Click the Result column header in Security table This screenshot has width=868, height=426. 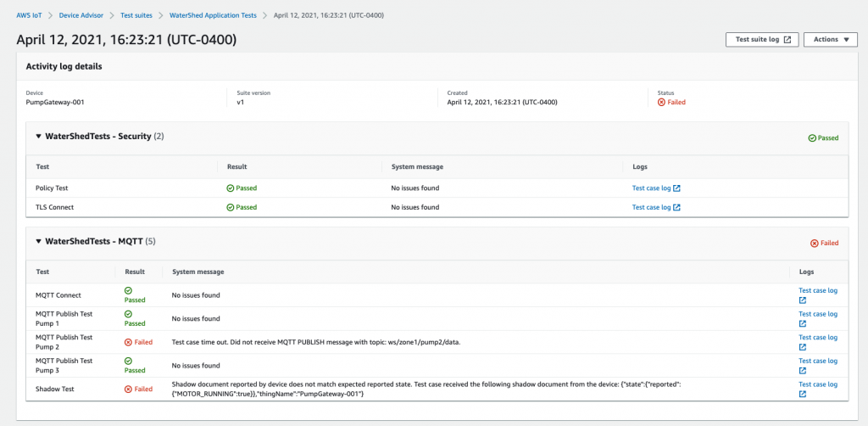pos(237,166)
